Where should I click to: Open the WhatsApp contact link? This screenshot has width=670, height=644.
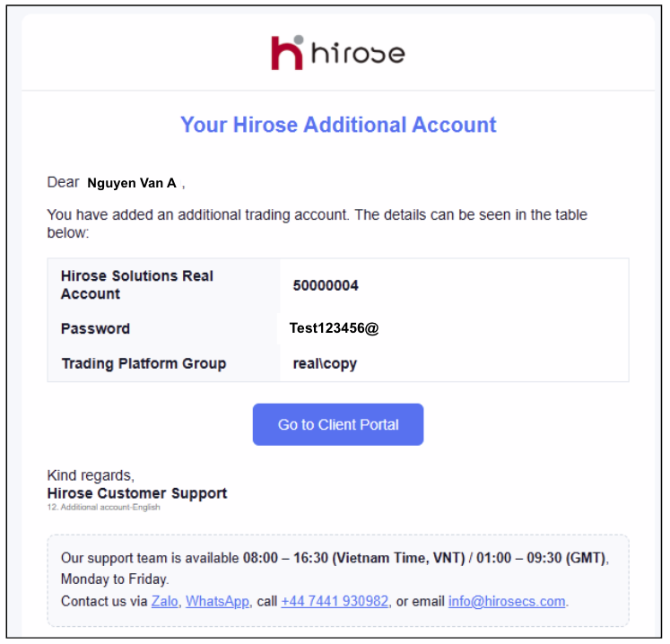(x=217, y=601)
